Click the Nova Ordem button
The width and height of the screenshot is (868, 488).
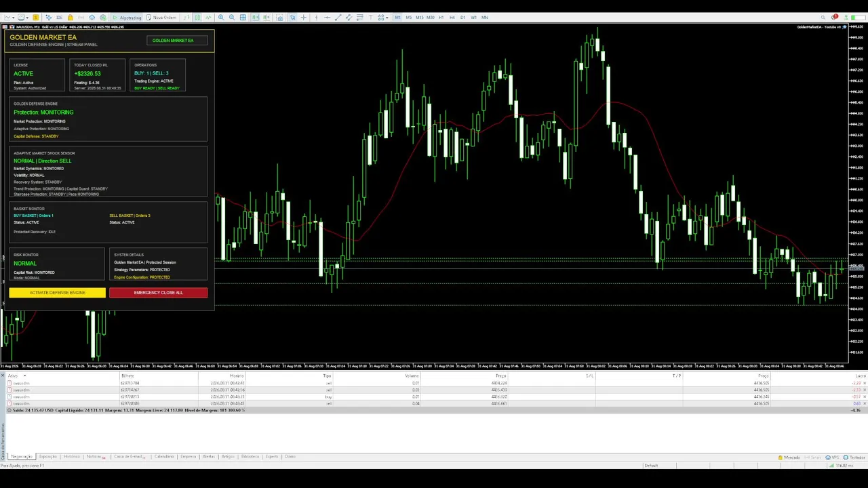click(x=161, y=17)
